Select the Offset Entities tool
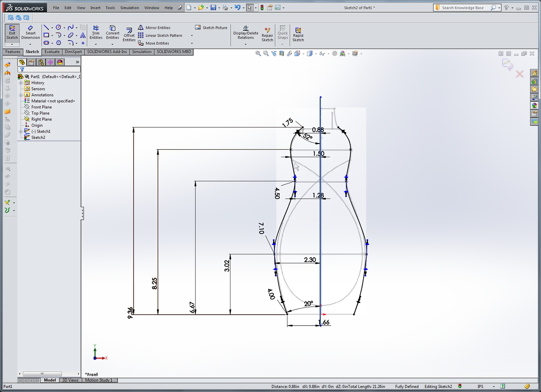This screenshot has height=392, width=541. point(129,35)
